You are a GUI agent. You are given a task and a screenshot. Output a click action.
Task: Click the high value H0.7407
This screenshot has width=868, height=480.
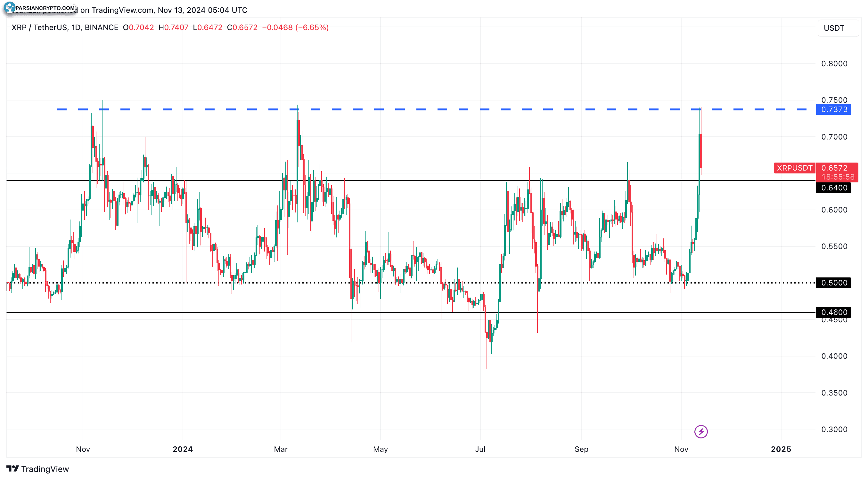173,27
